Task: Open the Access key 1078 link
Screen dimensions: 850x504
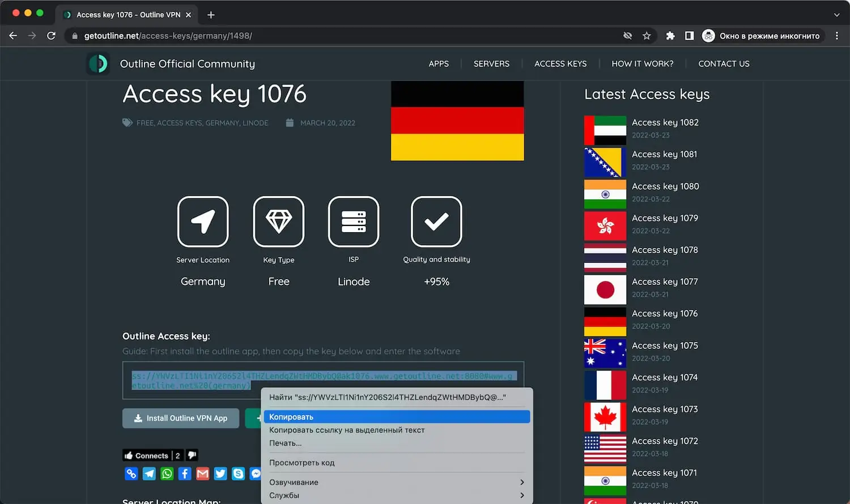Action: coord(665,250)
